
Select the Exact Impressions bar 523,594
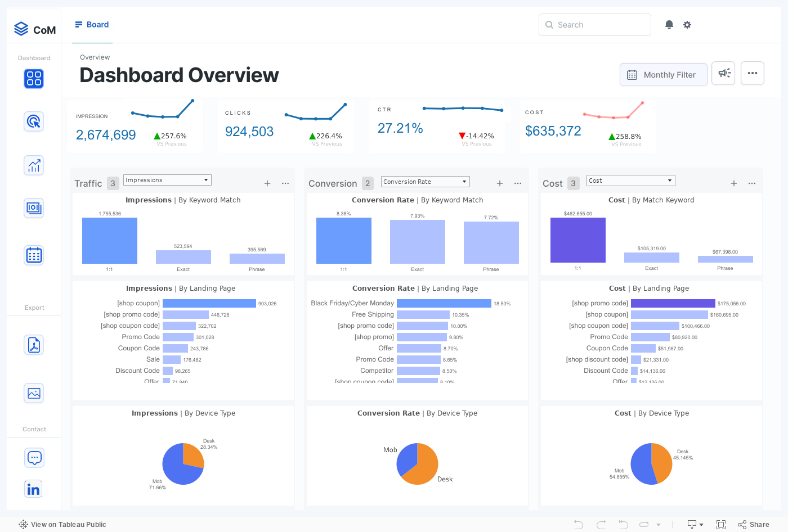(183, 257)
